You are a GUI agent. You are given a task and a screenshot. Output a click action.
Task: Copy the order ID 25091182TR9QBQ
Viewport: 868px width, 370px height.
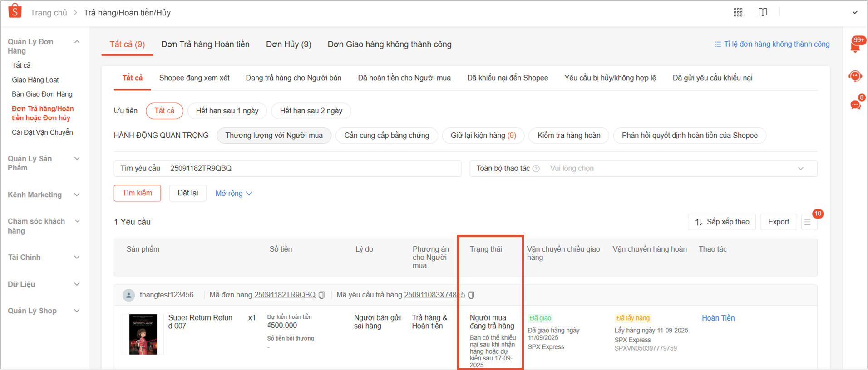pyautogui.click(x=322, y=295)
